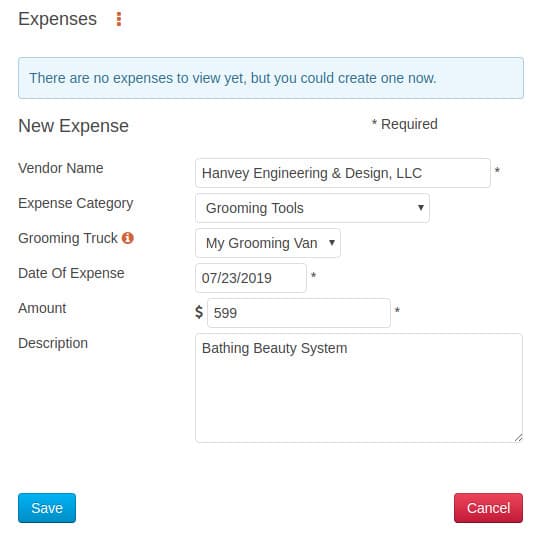Cancel the new expense form
Image resolution: width=540 pixels, height=542 pixels.
point(488,508)
